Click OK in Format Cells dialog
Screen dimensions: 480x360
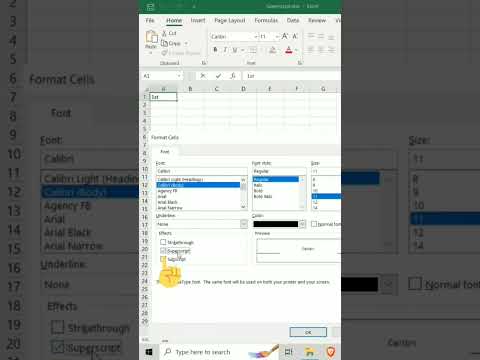point(308,332)
